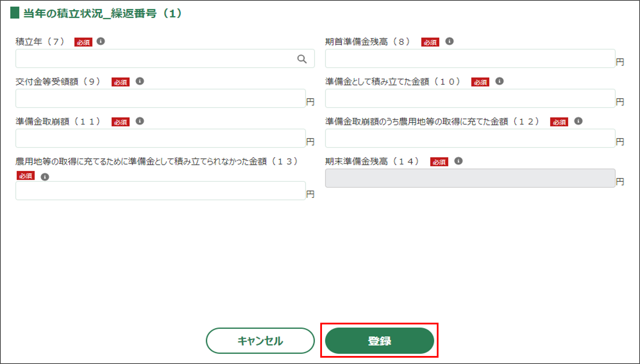Click info icon under field （１３） label
This screenshot has width=640, height=364.
click(45, 177)
